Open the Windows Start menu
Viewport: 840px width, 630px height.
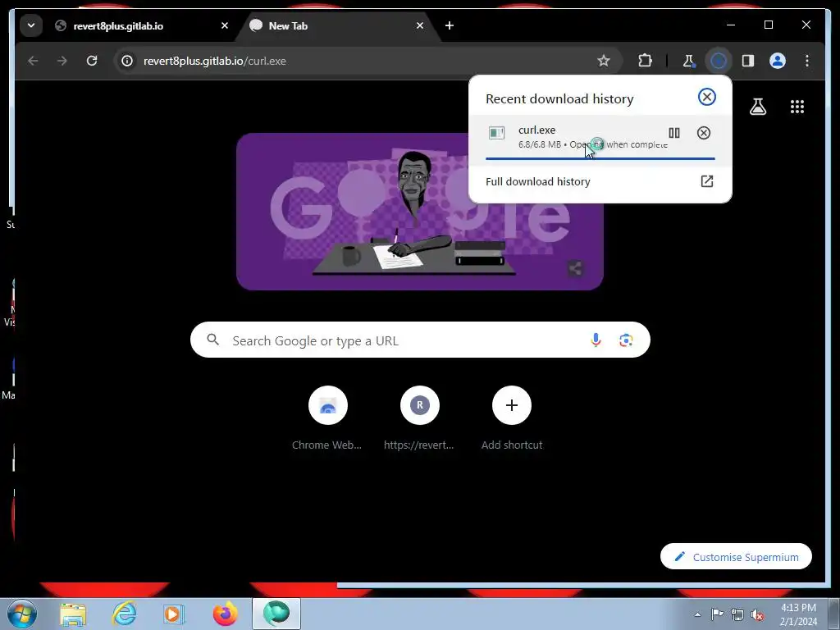point(22,614)
